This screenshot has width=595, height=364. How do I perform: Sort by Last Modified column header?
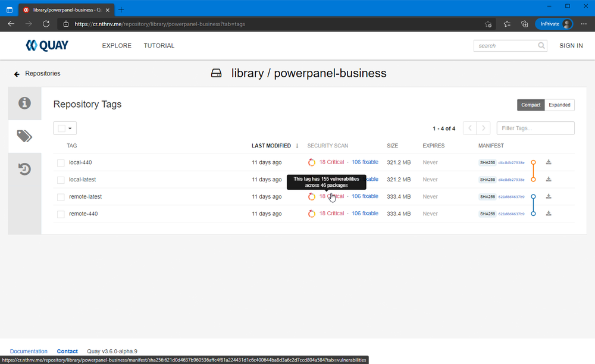click(271, 146)
